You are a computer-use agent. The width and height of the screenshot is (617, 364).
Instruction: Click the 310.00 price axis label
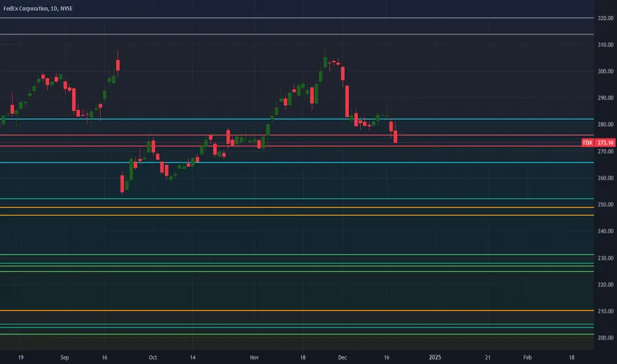pos(606,45)
